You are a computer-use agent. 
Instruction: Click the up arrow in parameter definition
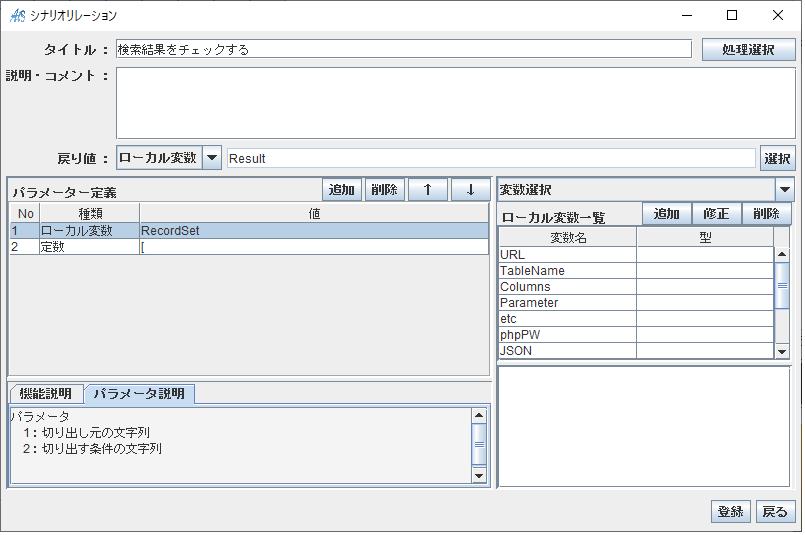[x=427, y=190]
